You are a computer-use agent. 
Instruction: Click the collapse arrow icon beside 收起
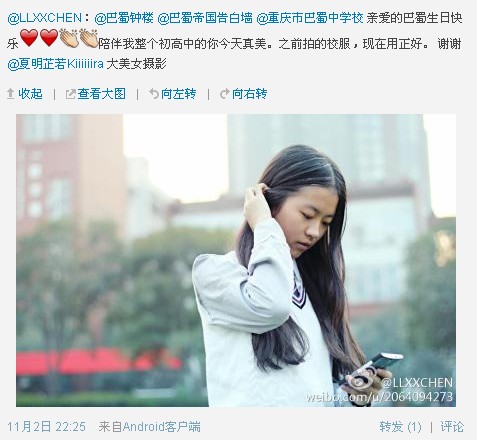10,94
